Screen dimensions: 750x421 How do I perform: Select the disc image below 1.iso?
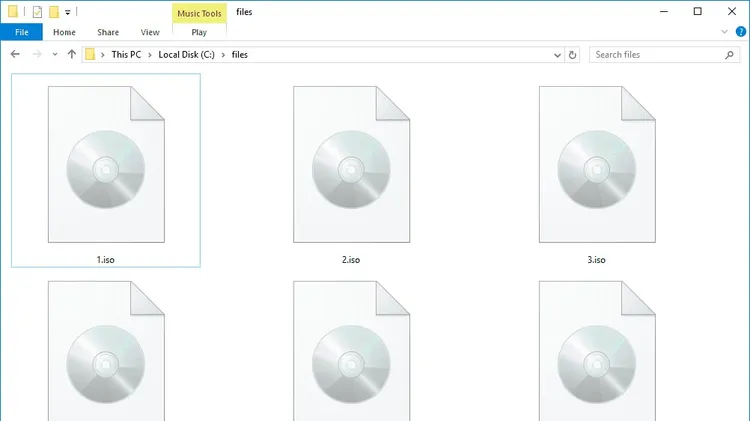click(x=106, y=351)
